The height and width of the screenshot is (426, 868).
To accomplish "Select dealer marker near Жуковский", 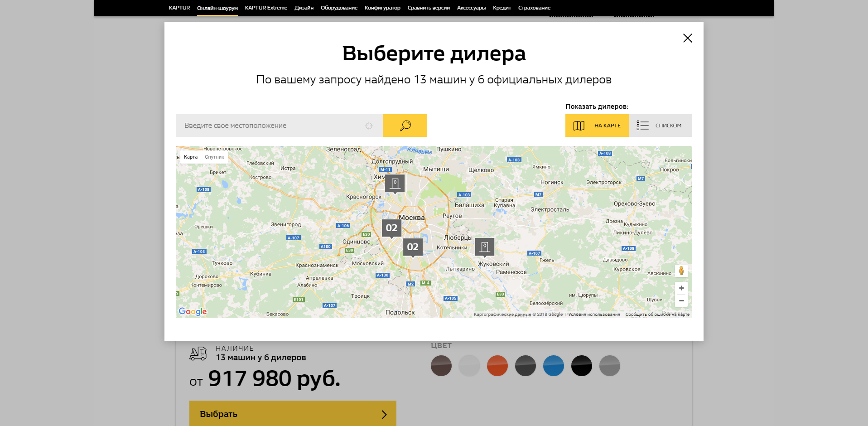I will 484,247.
